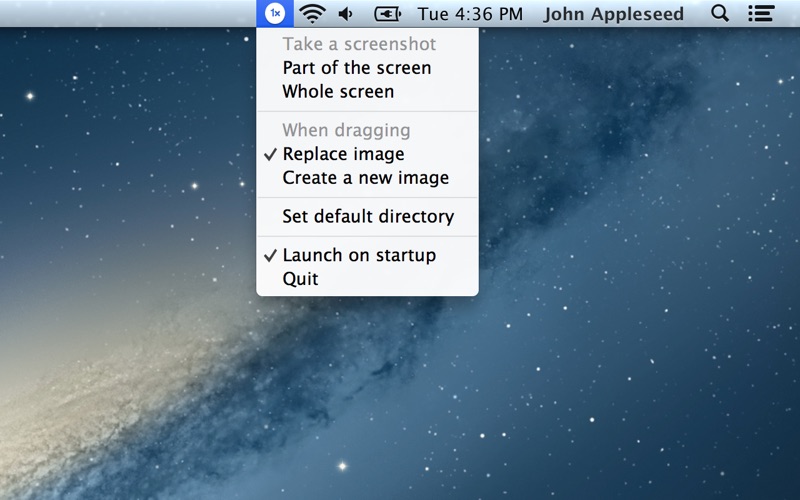Click the clock showing Tue 4:36 PM
The width and height of the screenshot is (800, 500).
470,14
